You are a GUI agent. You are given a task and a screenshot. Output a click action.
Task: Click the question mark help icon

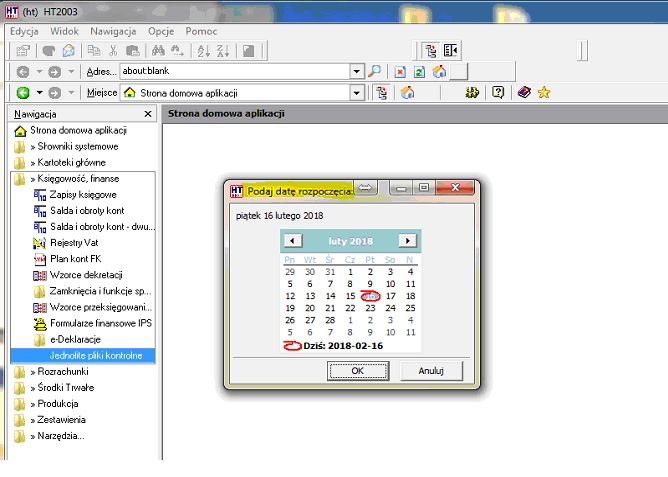tap(498, 92)
